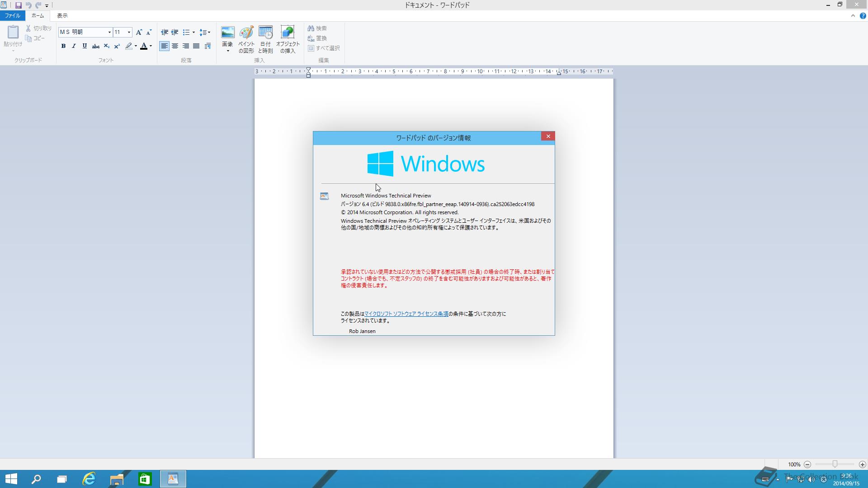Open Find (検索) tool
Viewport: 868px width, 488px height.
click(x=317, y=28)
